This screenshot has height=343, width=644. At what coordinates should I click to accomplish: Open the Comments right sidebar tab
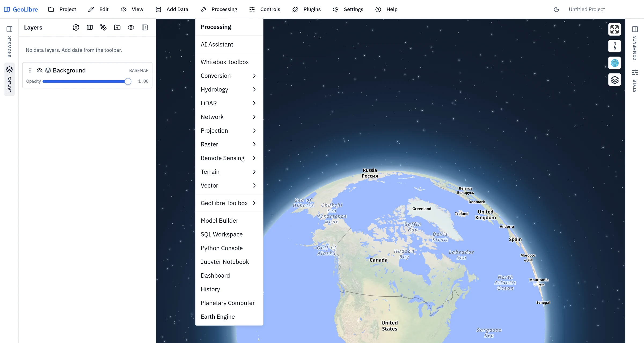pos(635,48)
